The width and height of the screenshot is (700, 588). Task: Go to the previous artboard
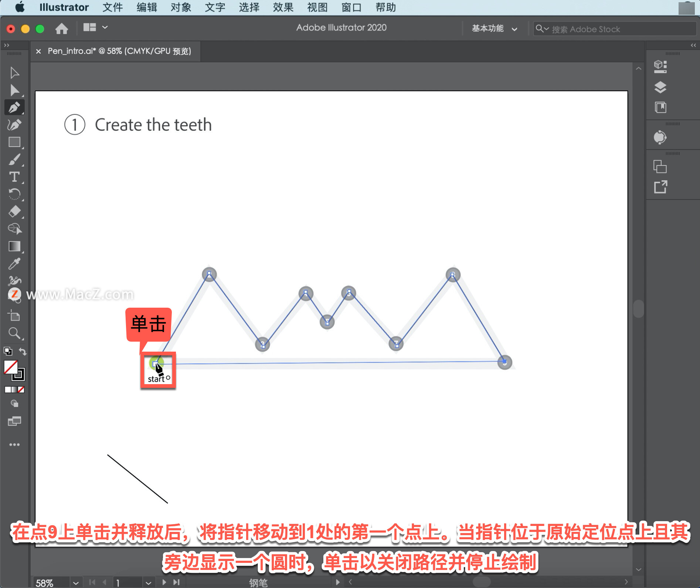[105, 582]
